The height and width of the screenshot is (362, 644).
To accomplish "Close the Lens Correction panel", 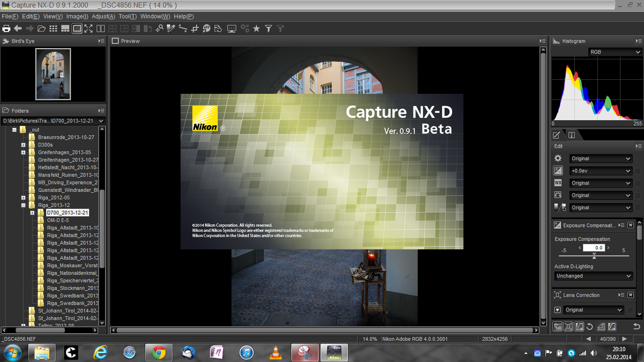I will (630, 295).
